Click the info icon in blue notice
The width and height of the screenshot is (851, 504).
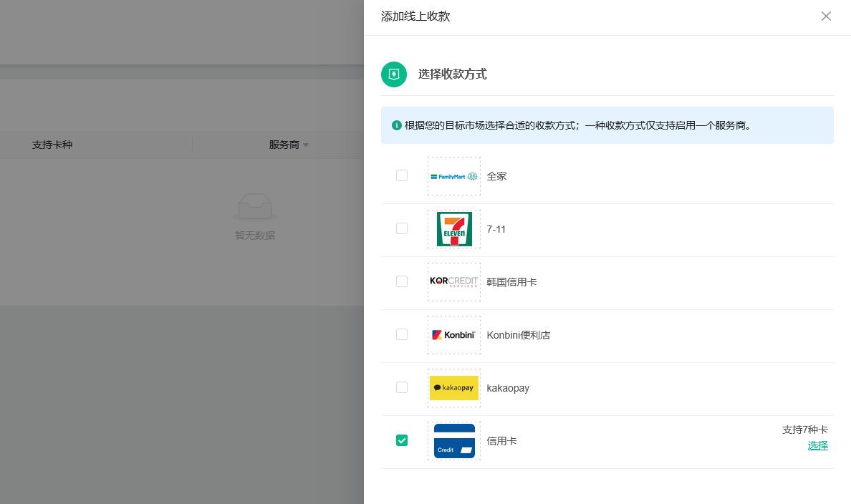[x=397, y=125]
